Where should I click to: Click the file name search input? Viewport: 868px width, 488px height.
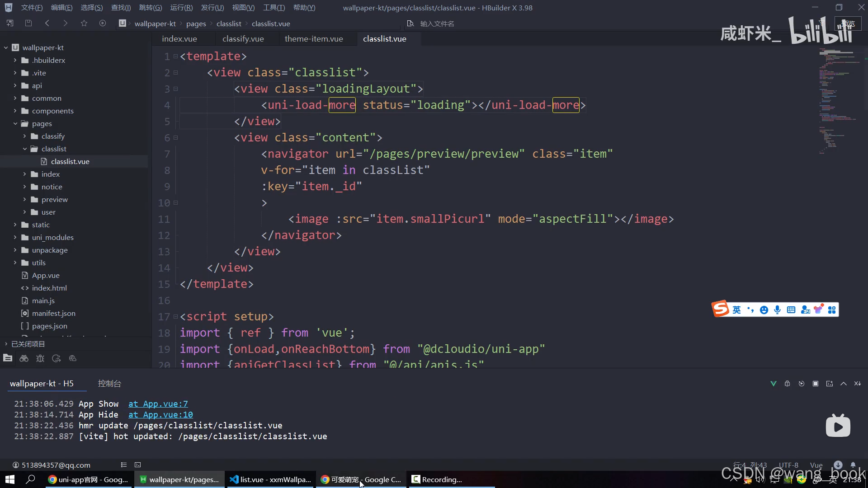437,23
